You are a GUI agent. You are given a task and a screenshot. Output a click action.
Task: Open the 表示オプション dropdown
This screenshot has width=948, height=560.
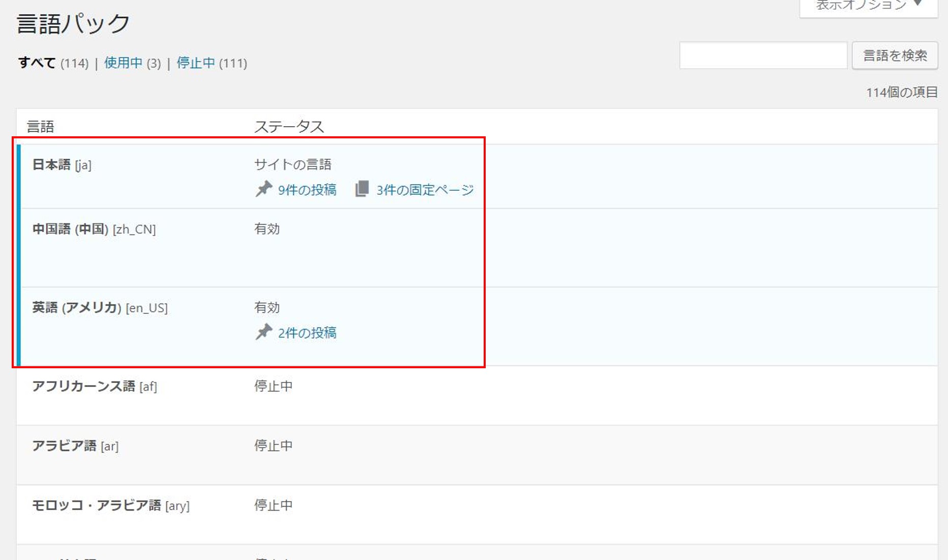(869, 6)
